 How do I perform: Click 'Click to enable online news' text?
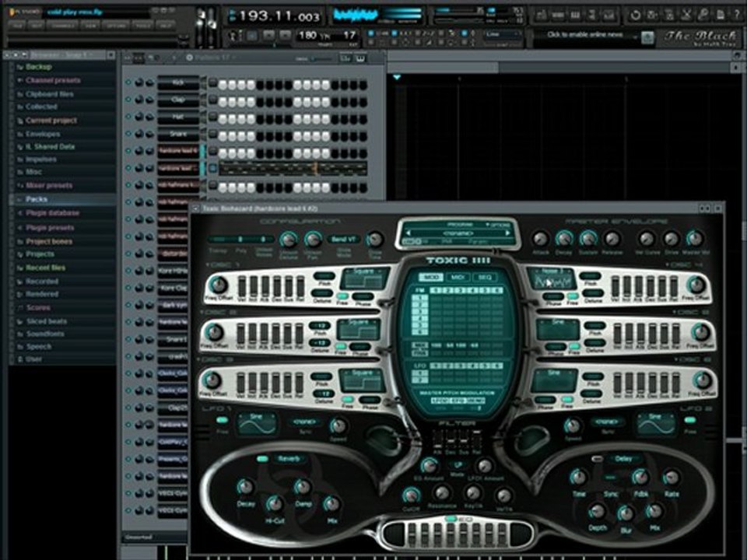[584, 34]
